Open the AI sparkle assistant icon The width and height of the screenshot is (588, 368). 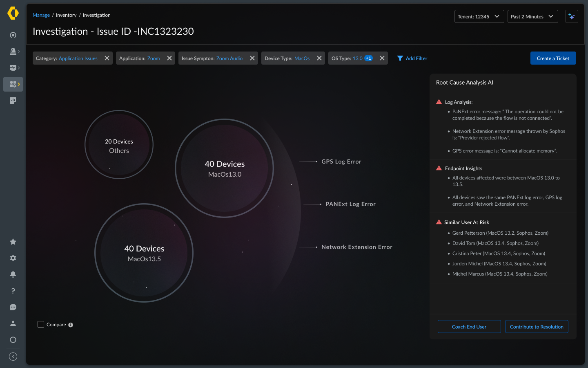click(572, 16)
